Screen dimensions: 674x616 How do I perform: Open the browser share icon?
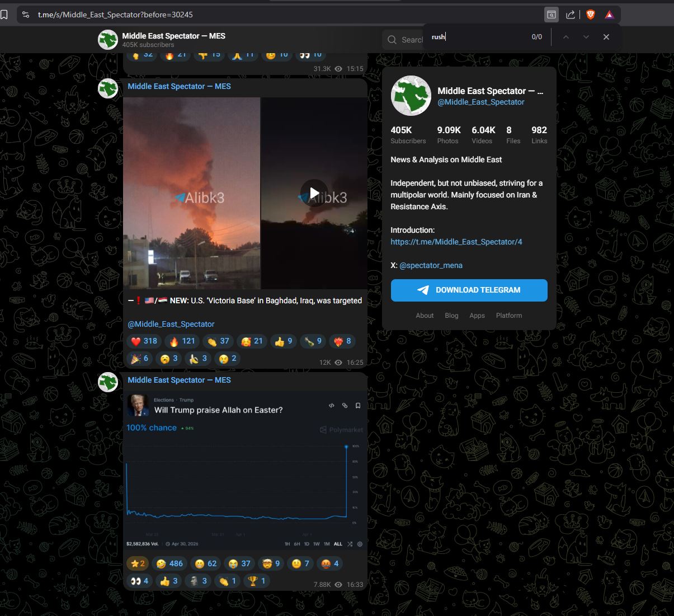coord(571,15)
